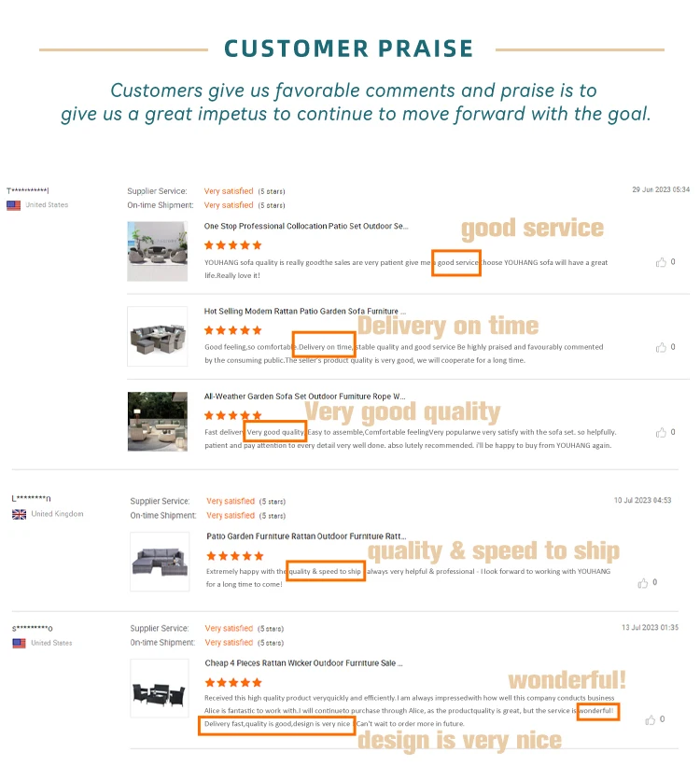Image resolution: width=700 pixels, height=780 pixels.
Task: Like the Cheap 4 Pieces Rattan review
Action: [x=651, y=719]
